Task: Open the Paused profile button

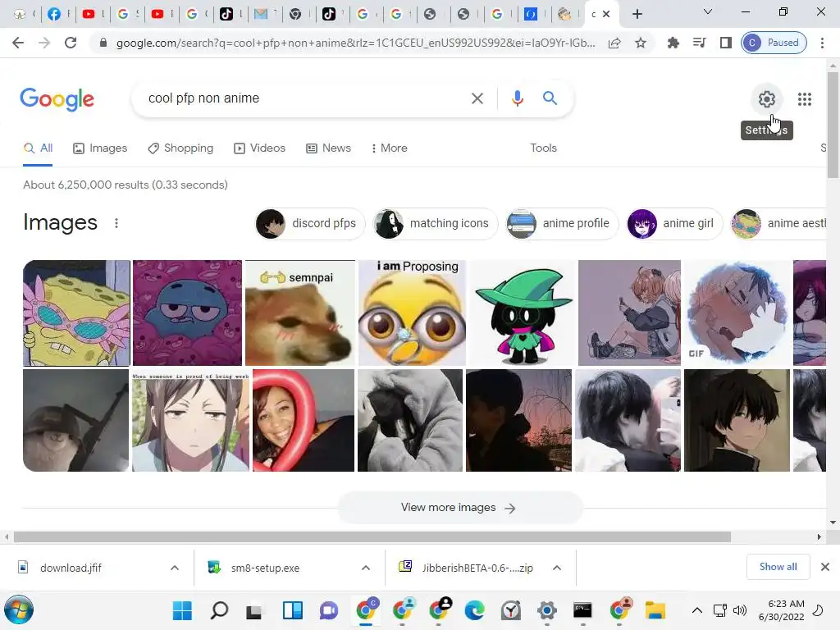Action: point(774,43)
